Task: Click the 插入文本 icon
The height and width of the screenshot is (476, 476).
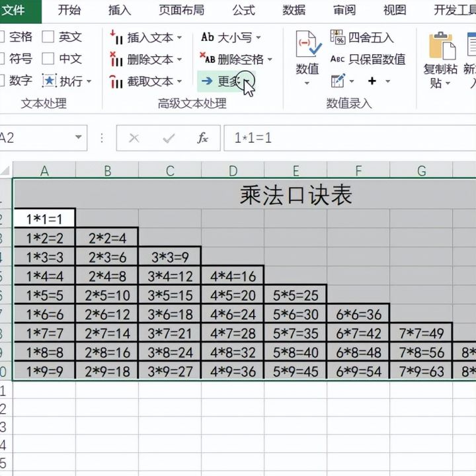Action: tap(116, 37)
